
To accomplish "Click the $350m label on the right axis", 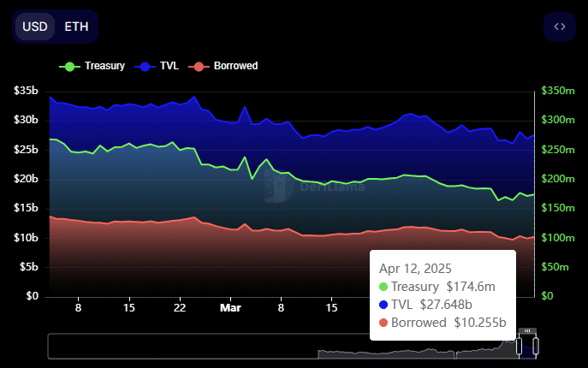I will click(557, 91).
